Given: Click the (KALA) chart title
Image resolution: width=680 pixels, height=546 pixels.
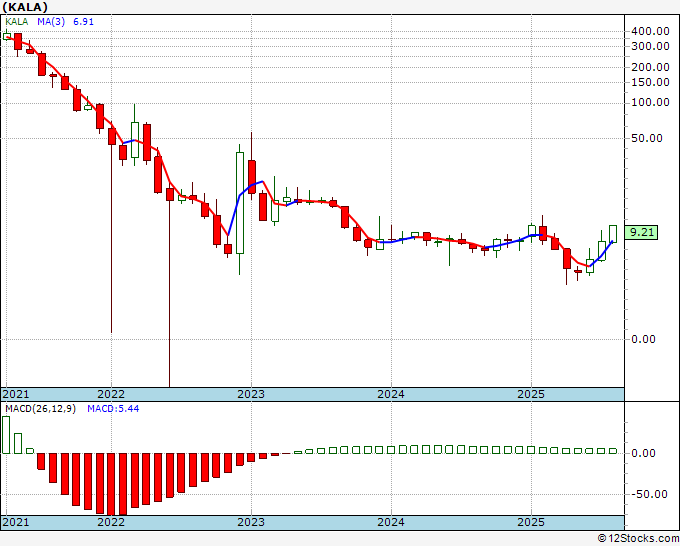Looking at the screenshot, I should [x=25, y=7].
